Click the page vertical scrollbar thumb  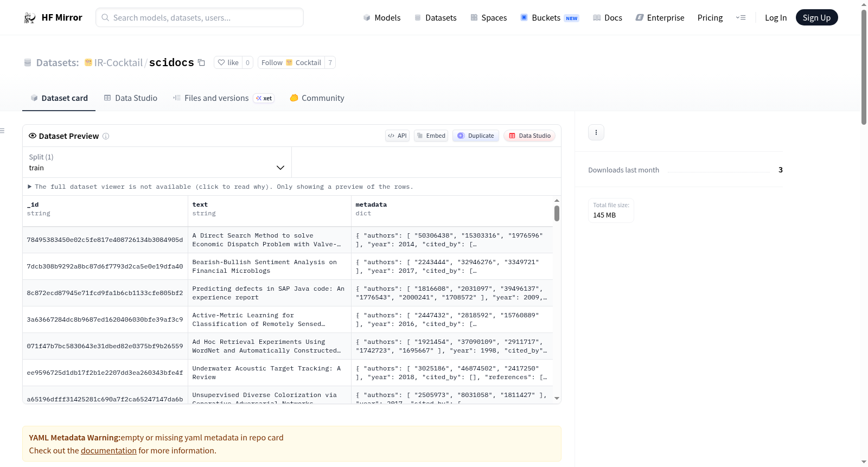(864, 67)
